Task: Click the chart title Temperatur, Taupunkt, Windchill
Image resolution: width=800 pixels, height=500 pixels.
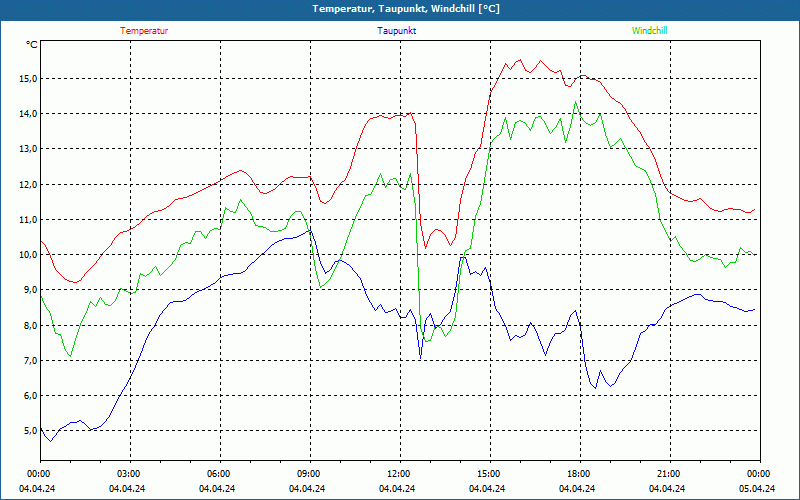Action: [406, 9]
